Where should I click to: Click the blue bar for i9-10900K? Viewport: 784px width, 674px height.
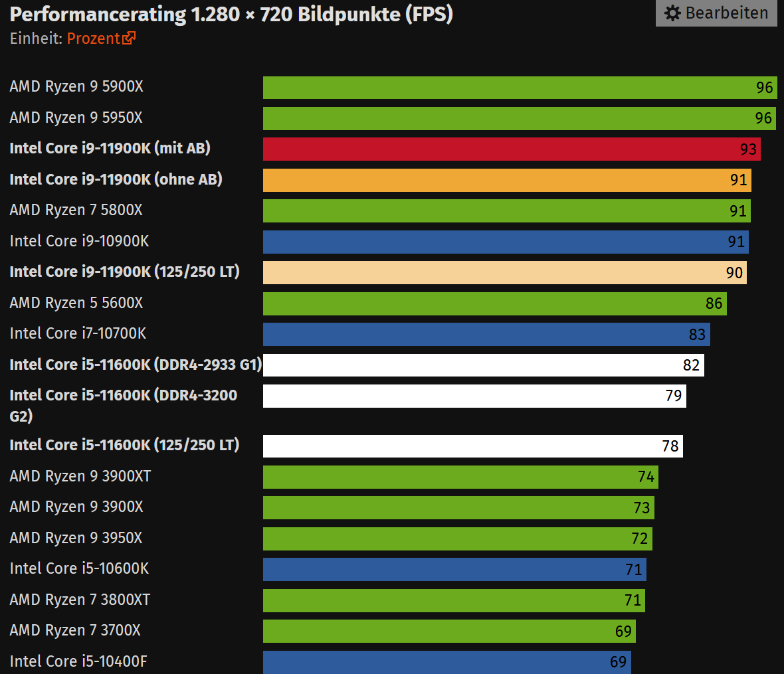[x=506, y=242]
